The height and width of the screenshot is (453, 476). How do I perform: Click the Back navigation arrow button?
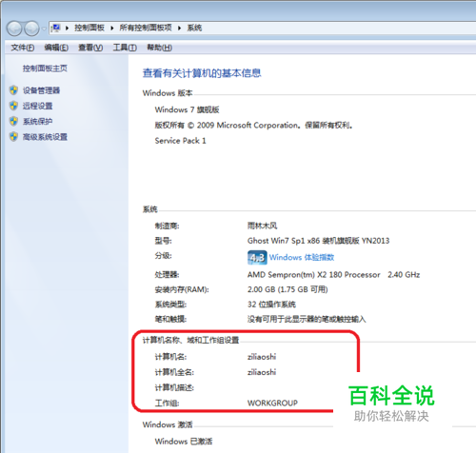(x=14, y=29)
